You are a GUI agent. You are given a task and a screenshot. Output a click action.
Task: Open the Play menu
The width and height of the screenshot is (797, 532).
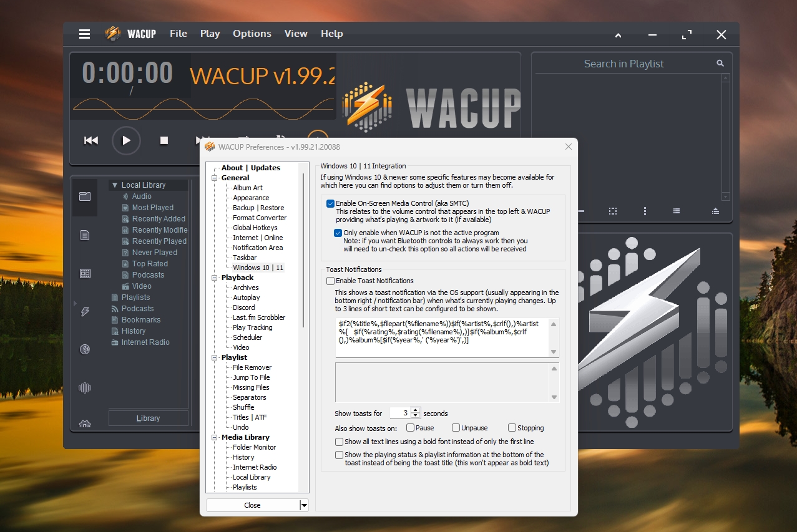coord(210,34)
